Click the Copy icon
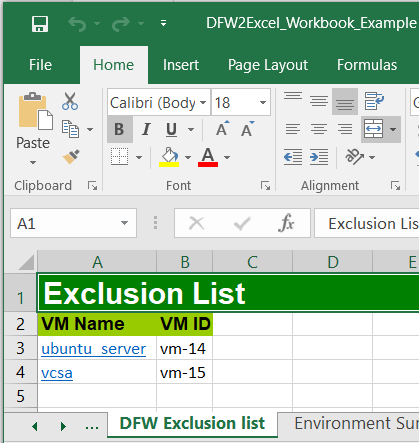Screen dimensions: 419x443 click(x=70, y=129)
